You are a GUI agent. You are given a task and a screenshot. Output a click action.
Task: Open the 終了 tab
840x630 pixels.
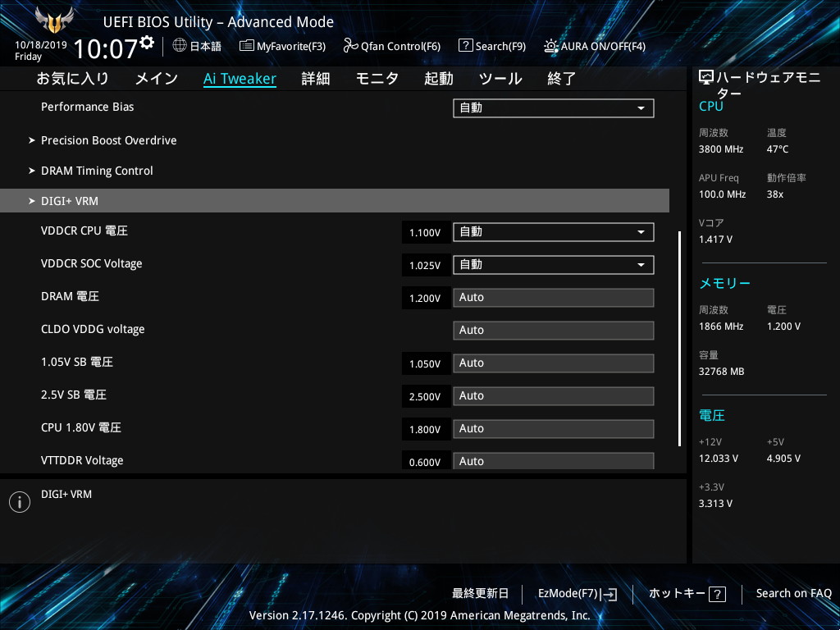561,79
